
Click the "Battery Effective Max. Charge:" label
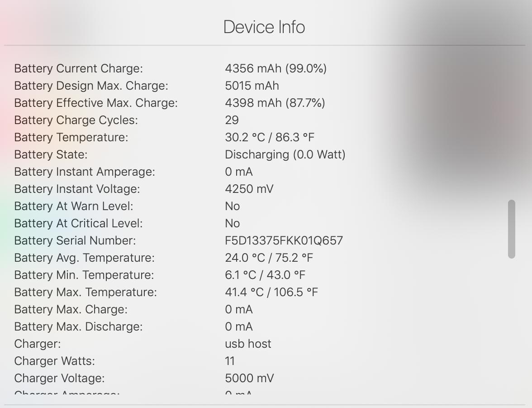pyautogui.click(x=96, y=103)
